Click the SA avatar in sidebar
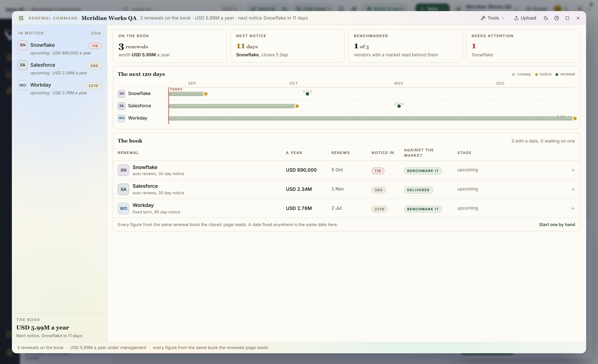 point(23,65)
